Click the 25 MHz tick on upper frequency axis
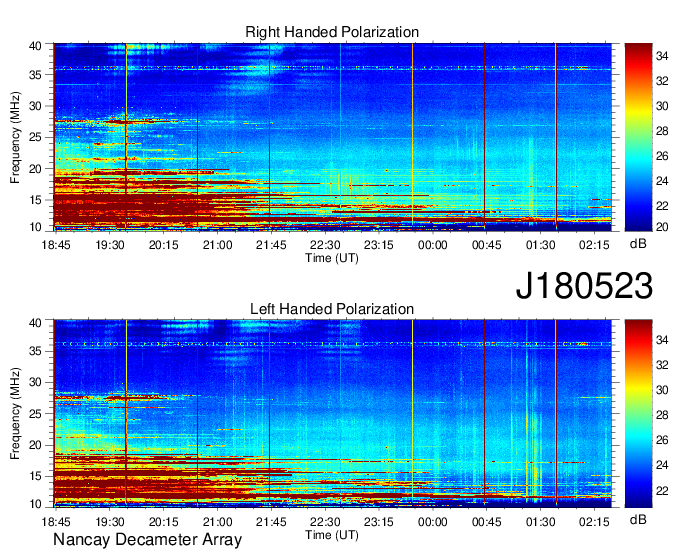This screenshot has height=552, width=680. [35, 137]
